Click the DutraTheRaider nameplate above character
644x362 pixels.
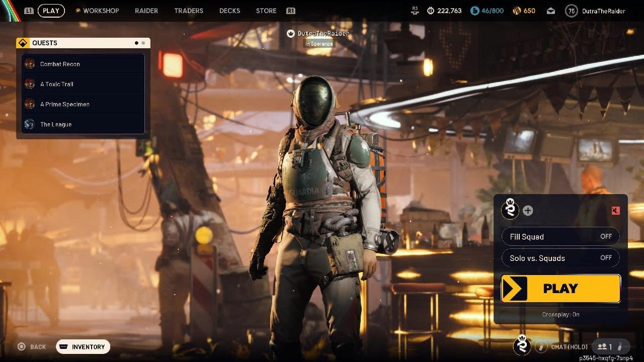pyautogui.click(x=323, y=33)
